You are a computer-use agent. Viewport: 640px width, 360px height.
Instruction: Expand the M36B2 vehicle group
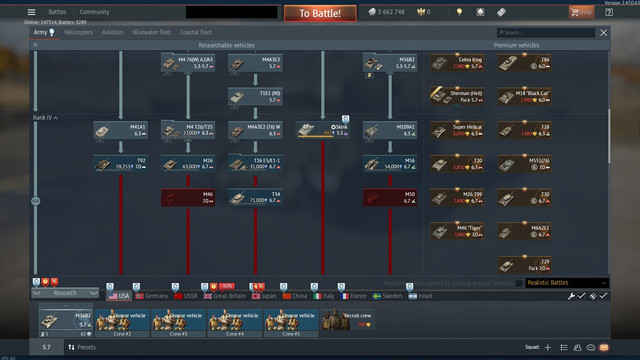[390, 62]
